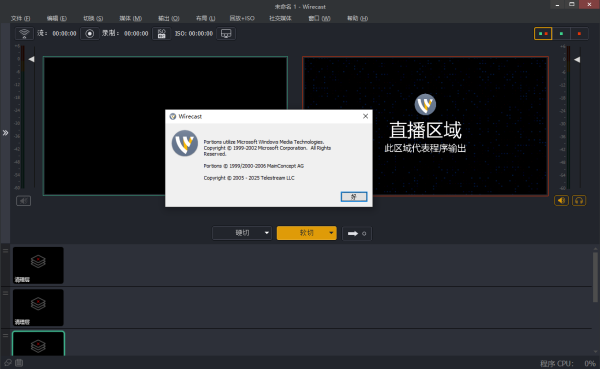Viewport: 600px width, 369px height.
Task: Click the record timer 00:00:00 readout
Action: click(x=136, y=34)
